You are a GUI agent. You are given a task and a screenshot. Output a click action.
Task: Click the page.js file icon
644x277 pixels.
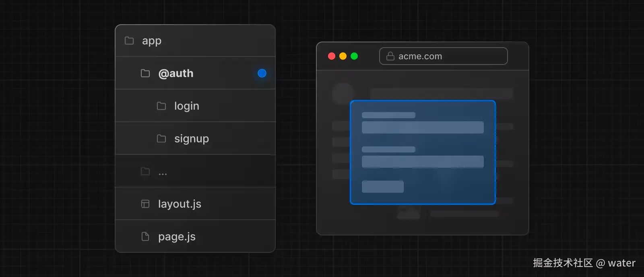tap(145, 237)
